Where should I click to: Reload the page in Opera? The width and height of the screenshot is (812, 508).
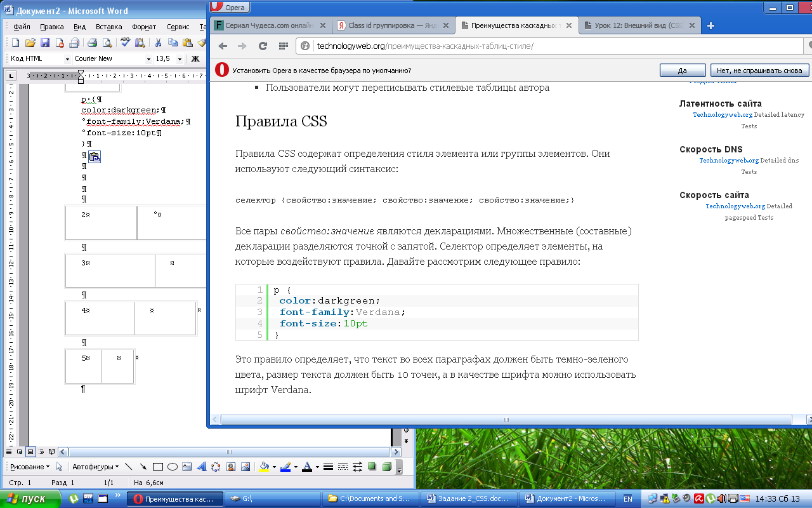click(x=263, y=46)
